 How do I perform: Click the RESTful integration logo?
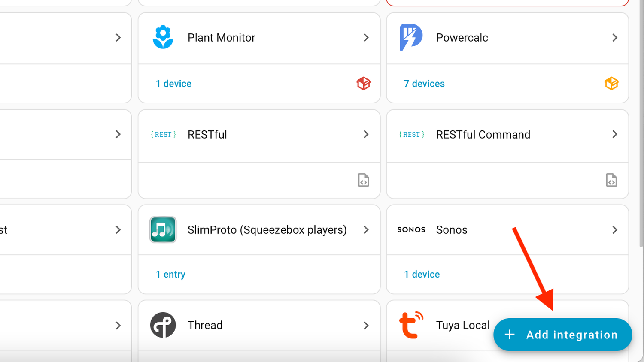coord(163,135)
